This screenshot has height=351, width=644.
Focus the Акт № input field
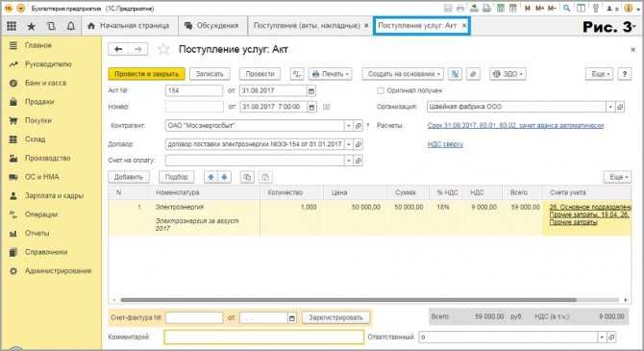(194, 90)
